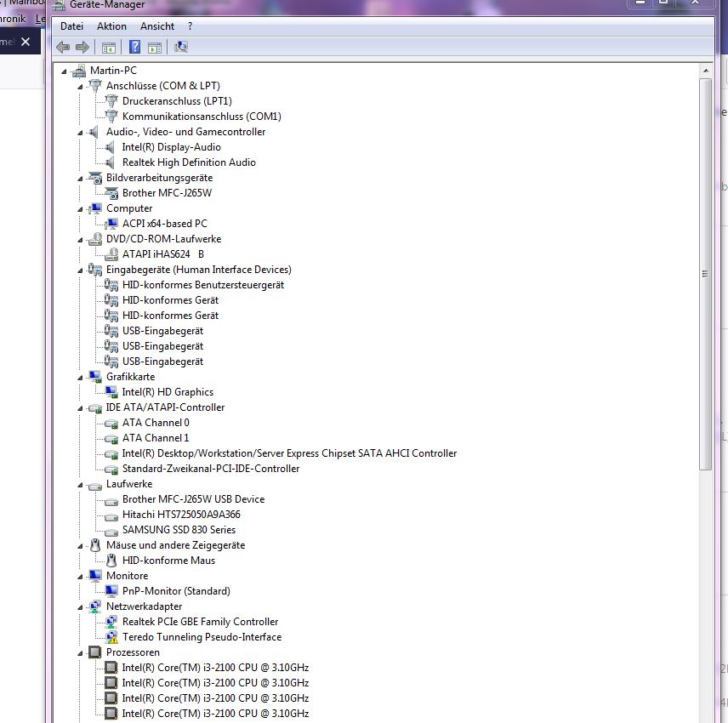728x723 pixels.
Task: Close the background browser tab
Action: (x=26, y=42)
